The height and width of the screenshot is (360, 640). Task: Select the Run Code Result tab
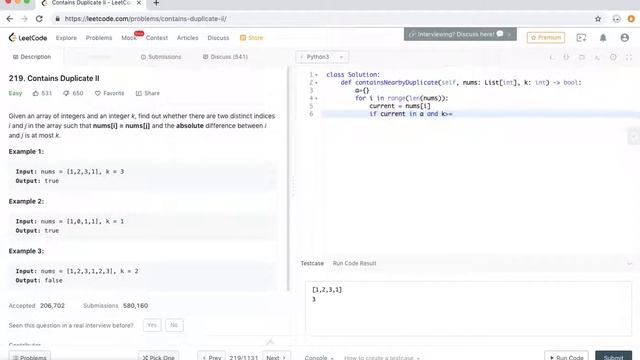click(x=354, y=263)
